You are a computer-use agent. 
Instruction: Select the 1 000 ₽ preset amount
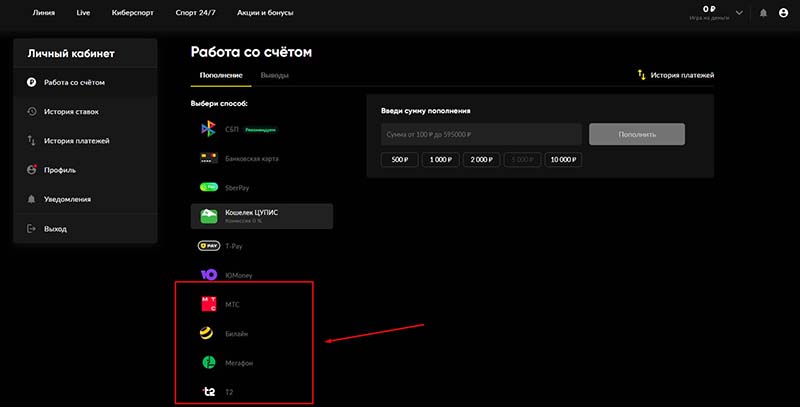[x=441, y=160]
